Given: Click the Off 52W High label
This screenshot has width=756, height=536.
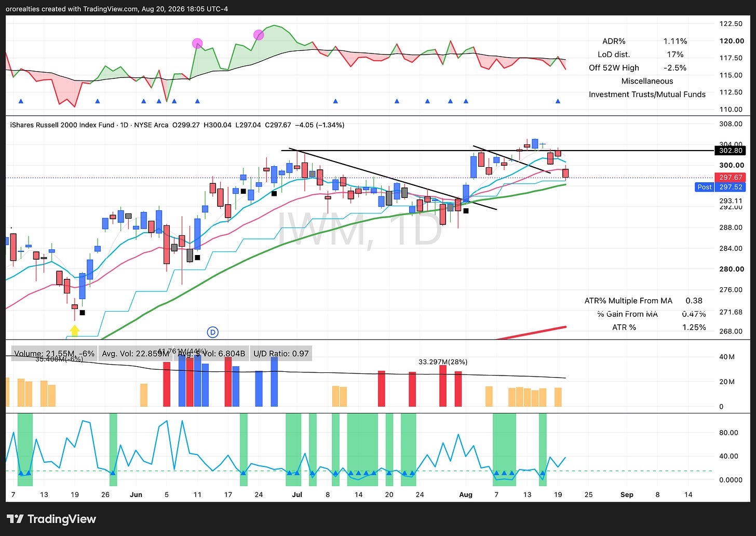Looking at the screenshot, I should 614,68.
